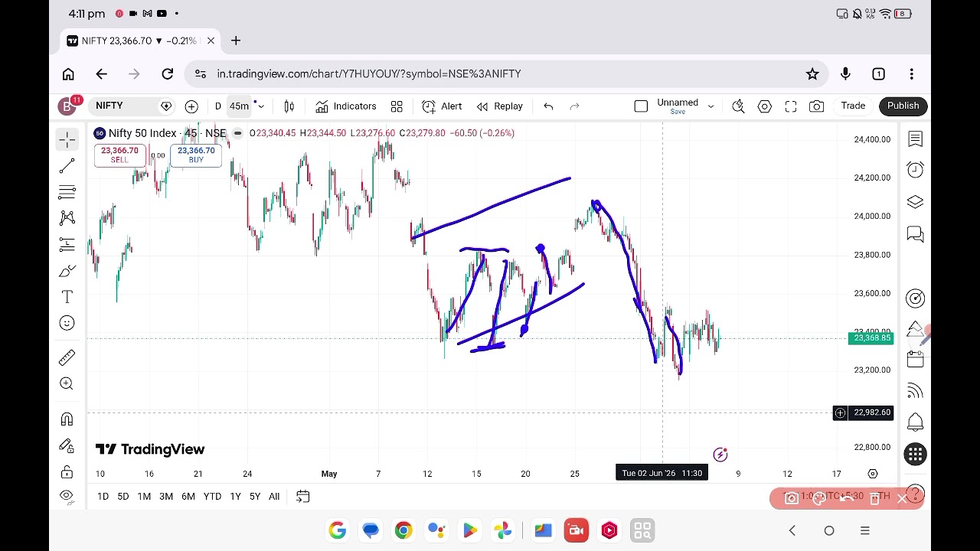Create an Alert
The width and height of the screenshot is (980, 551).
(x=442, y=106)
